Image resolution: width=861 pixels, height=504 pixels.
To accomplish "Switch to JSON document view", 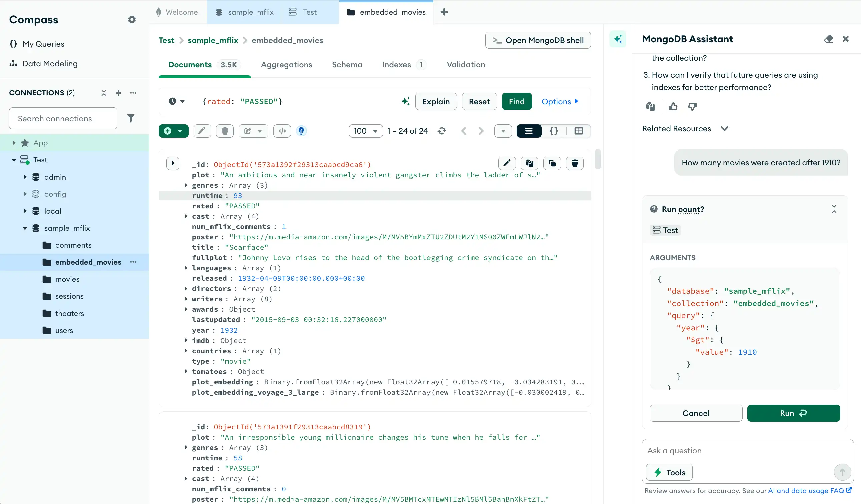I will [554, 131].
